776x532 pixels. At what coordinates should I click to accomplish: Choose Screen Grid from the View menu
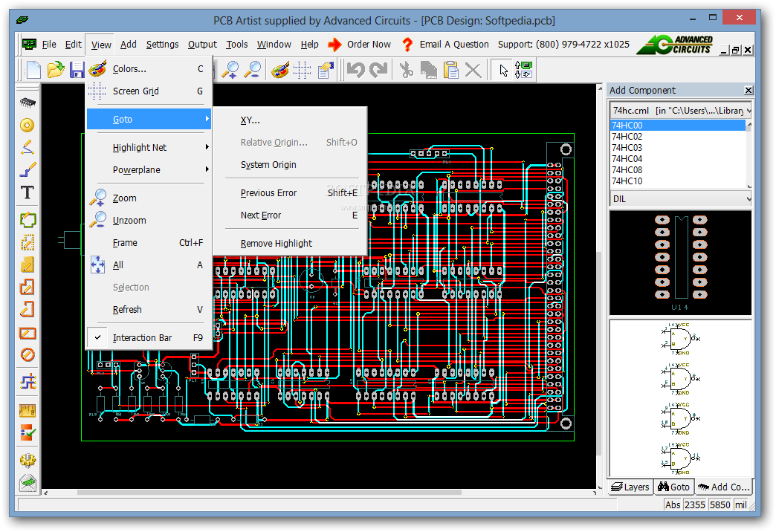pos(149,91)
